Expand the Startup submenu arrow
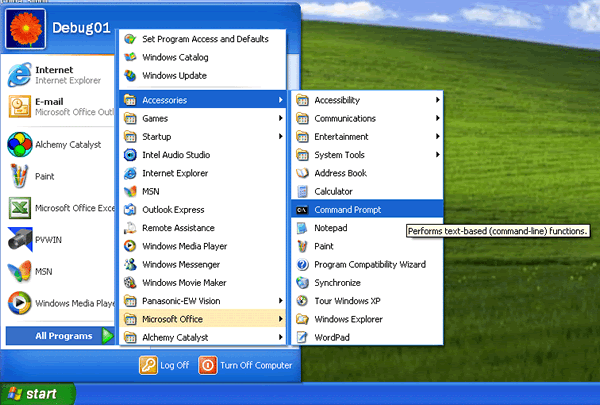The height and width of the screenshot is (405, 600). 280,136
